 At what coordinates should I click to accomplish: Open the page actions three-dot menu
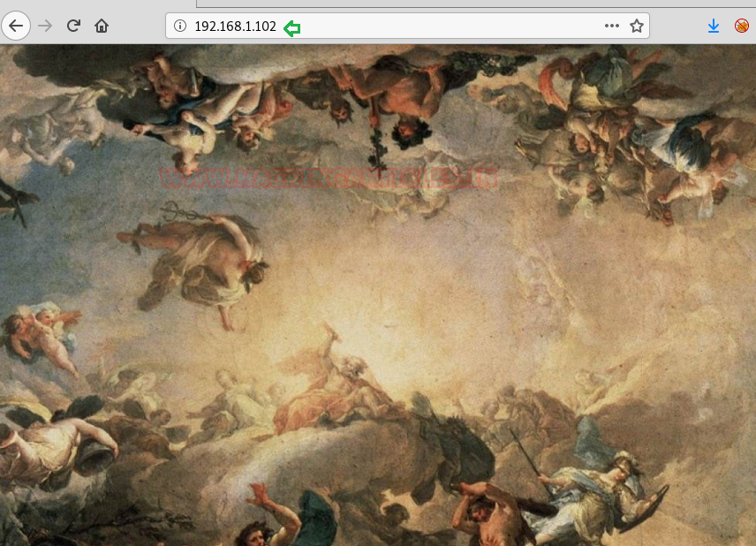click(612, 26)
